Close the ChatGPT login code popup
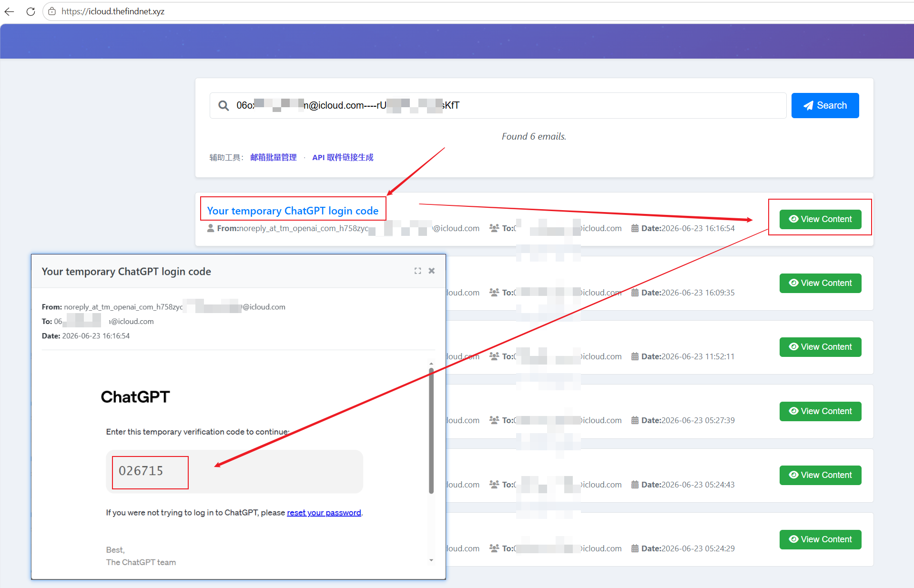This screenshot has height=588, width=914. (x=431, y=271)
